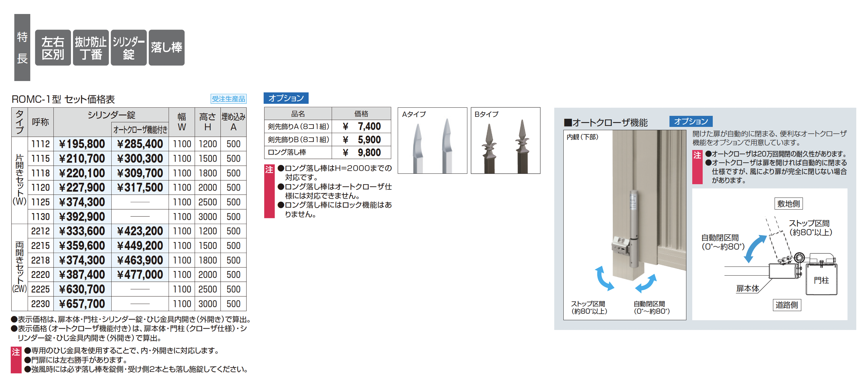Click the 敷地側 label in diagram
The height and width of the screenshot is (383, 868).
tap(788, 204)
